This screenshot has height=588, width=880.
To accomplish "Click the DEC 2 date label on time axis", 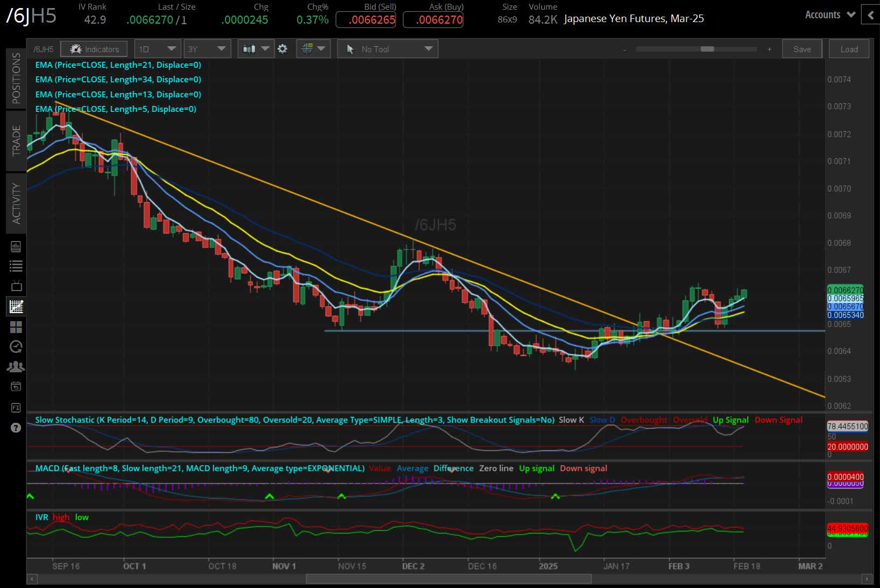I will pyautogui.click(x=413, y=566).
